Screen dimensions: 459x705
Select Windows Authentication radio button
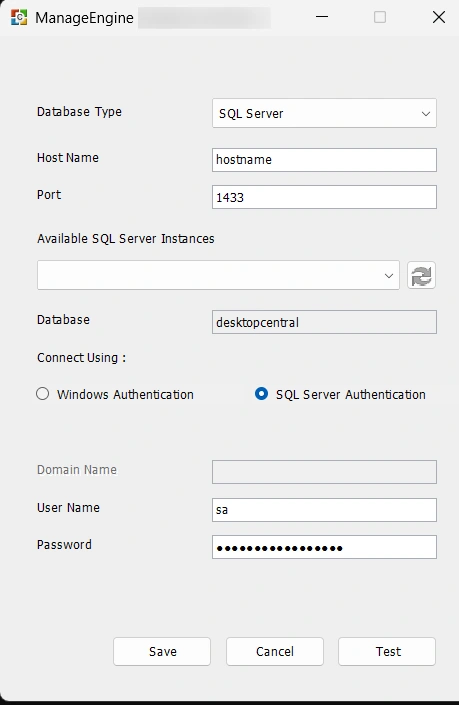(43, 394)
